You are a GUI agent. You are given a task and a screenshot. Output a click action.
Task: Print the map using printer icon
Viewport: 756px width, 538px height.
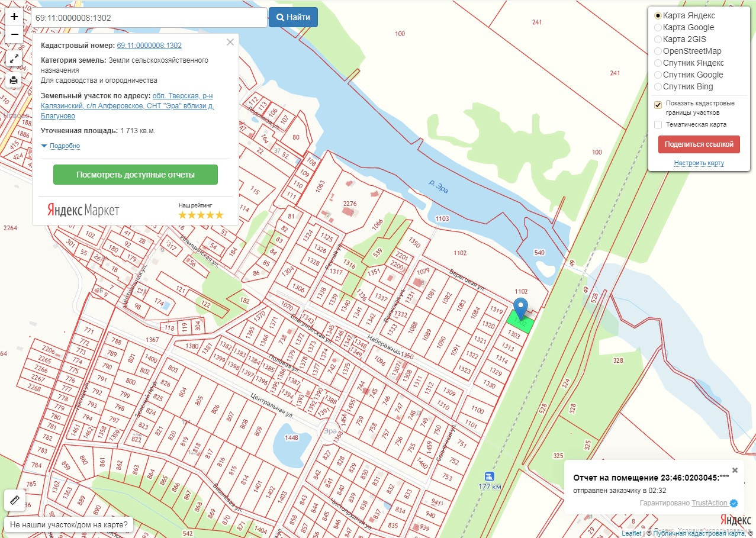click(14, 80)
